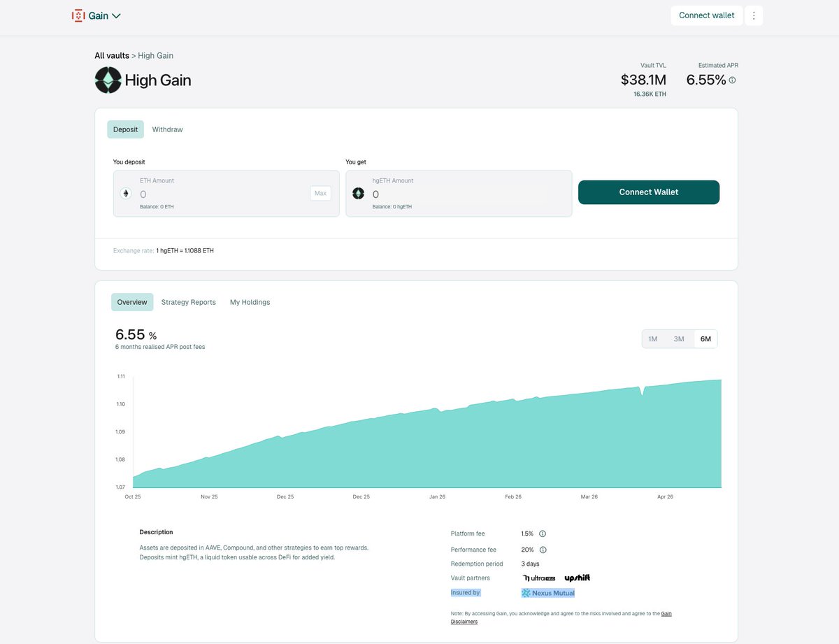This screenshot has height=644, width=839.
Task: Click the ETH token icon in deposit box
Action: [127, 194]
